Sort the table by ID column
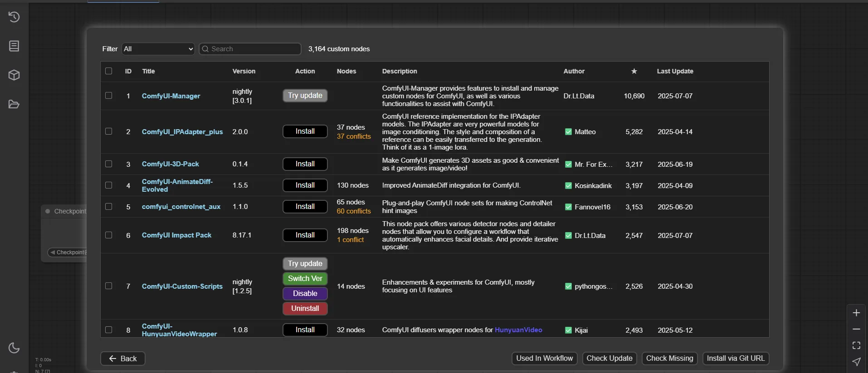This screenshot has height=373, width=868. point(128,71)
